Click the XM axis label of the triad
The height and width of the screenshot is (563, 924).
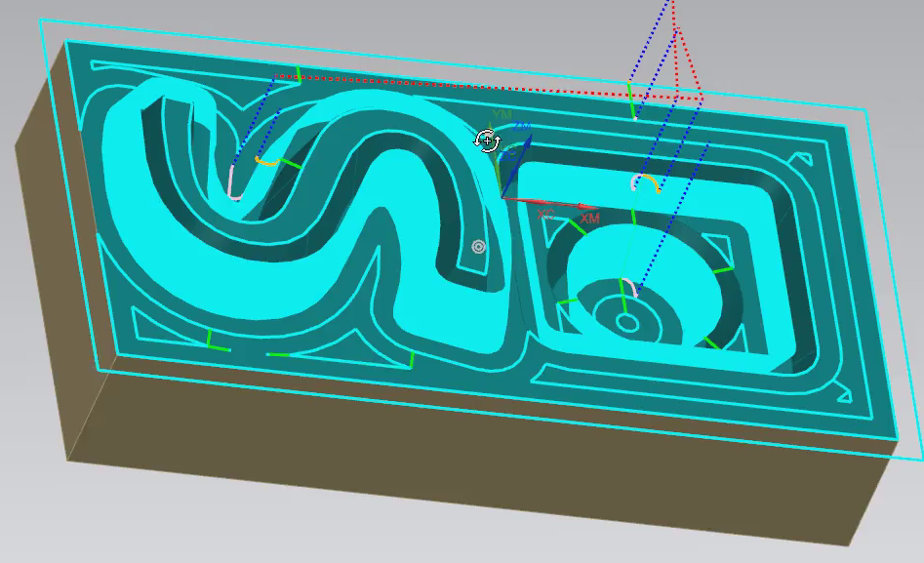[x=590, y=219]
